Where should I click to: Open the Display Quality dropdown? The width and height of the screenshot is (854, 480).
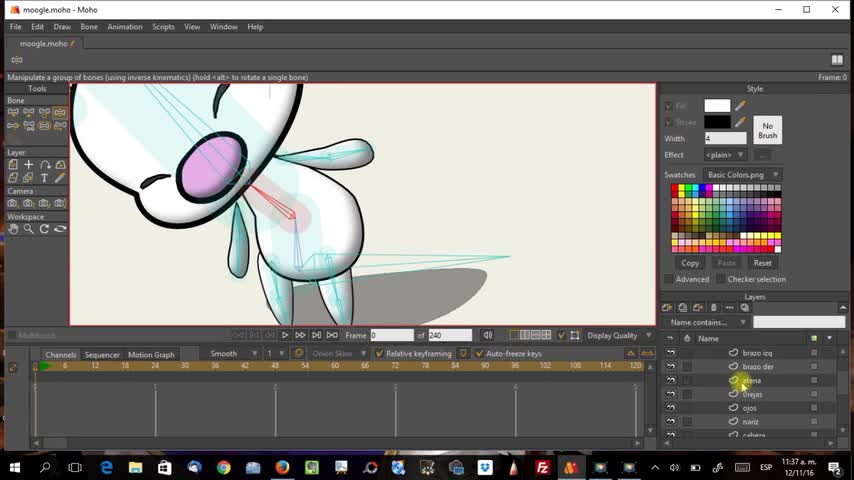click(619, 335)
